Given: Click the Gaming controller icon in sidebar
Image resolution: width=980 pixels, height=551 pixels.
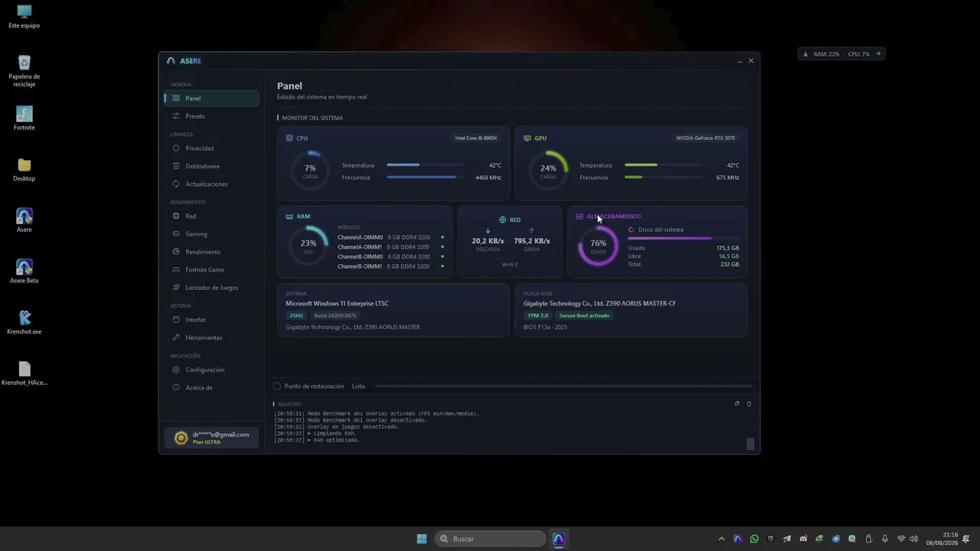Looking at the screenshot, I should (x=176, y=234).
